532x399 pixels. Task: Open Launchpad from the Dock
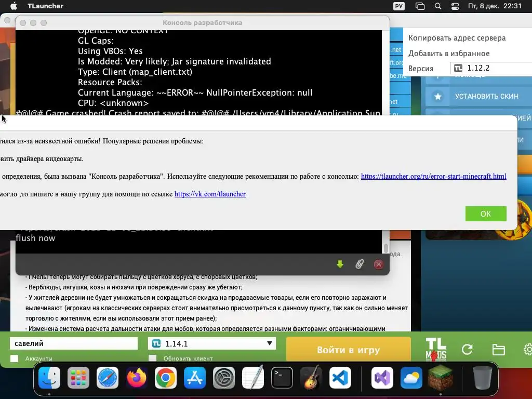[78, 377]
